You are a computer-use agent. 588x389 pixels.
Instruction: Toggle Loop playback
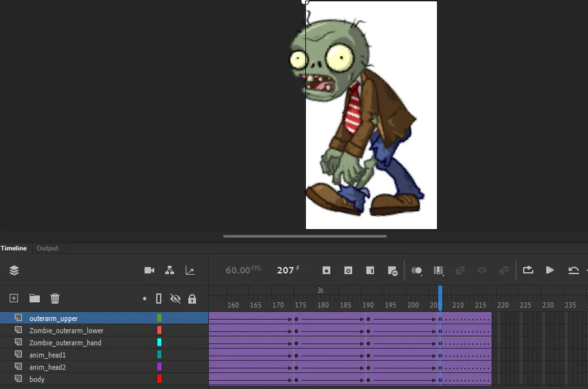[528, 270]
